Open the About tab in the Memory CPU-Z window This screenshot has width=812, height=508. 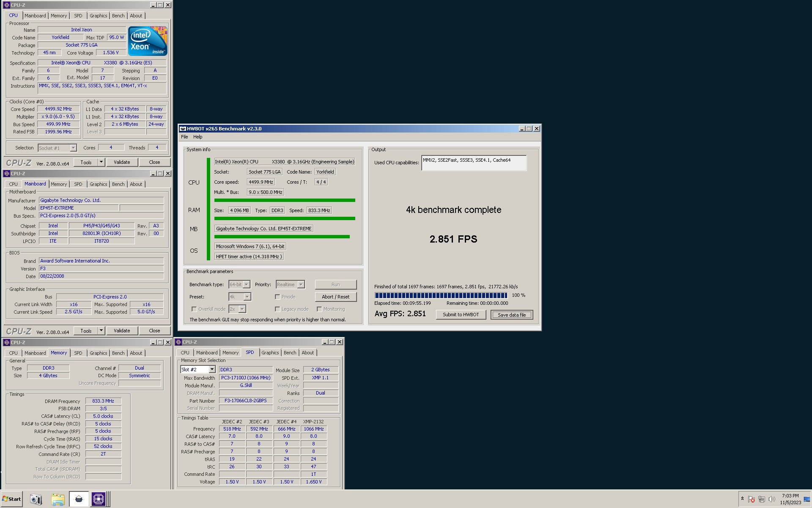tap(136, 353)
